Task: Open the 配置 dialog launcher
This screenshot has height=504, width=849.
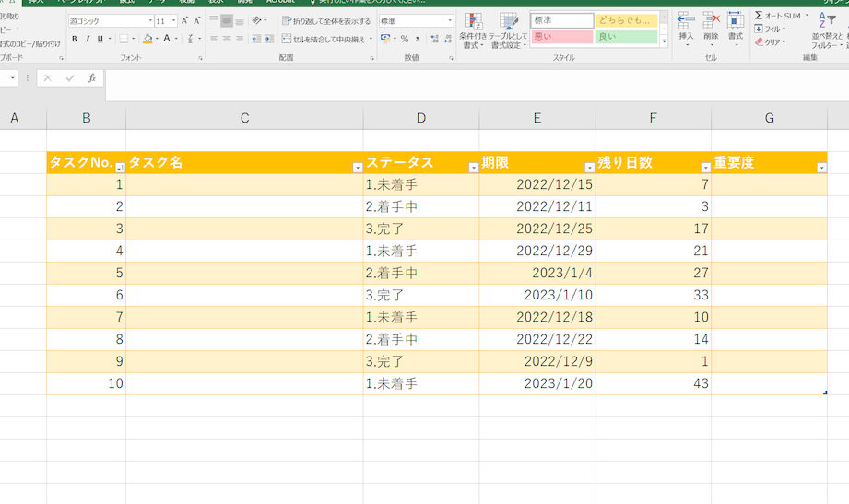Action: (372, 58)
